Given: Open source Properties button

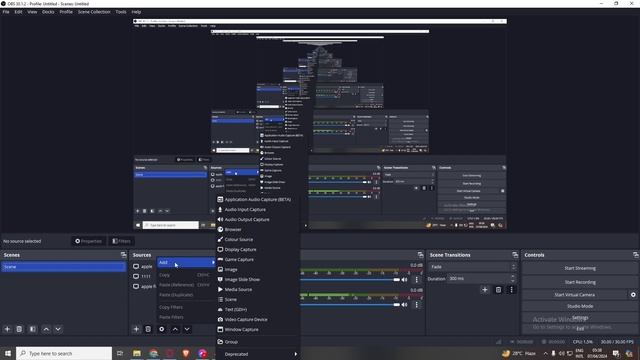Looking at the screenshot, I should click(x=88, y=241).
